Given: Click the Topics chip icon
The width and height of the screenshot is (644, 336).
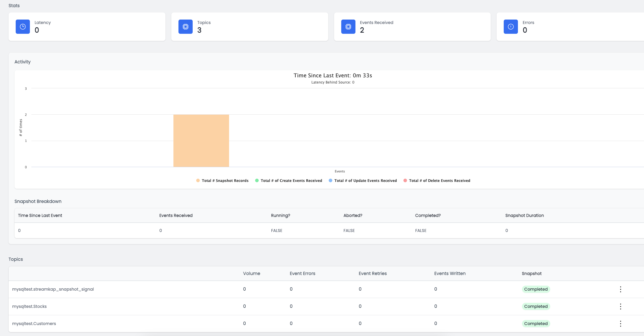Looking at the screenshot, I should 186,27.
